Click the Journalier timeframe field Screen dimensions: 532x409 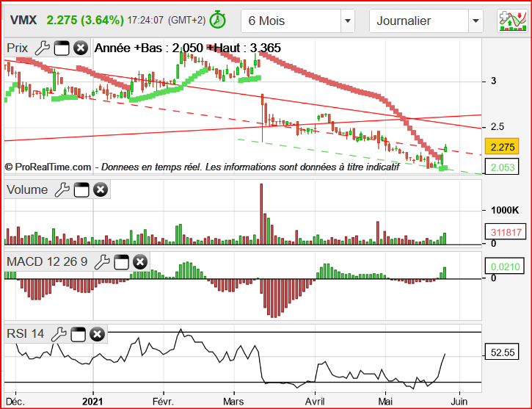point(426,21)
